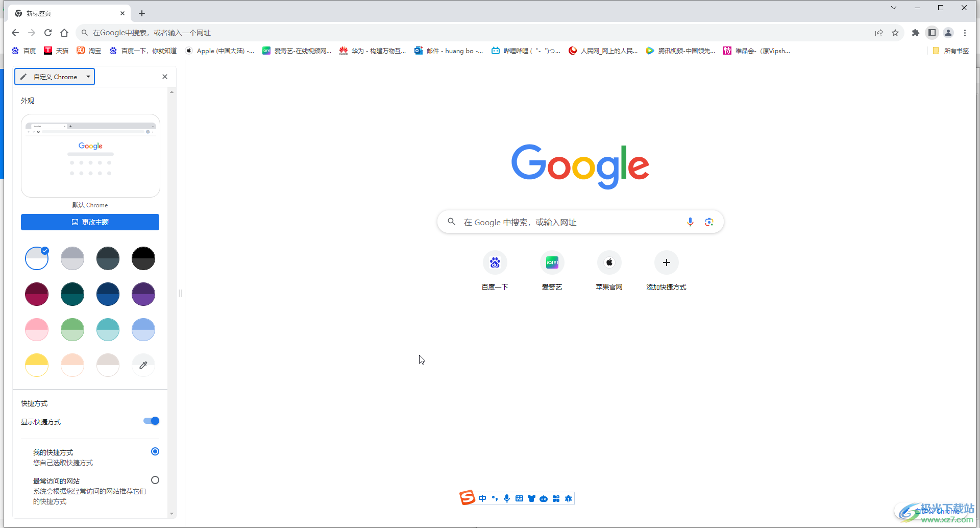The image size is (980, 528).
Task: Reload the current page
Action: [x=48, y=33]
